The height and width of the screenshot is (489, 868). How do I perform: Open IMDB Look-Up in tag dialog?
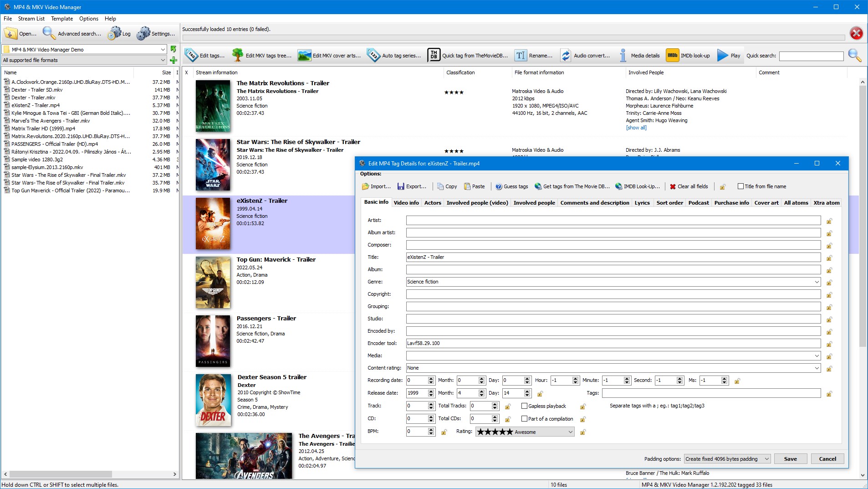637,186
